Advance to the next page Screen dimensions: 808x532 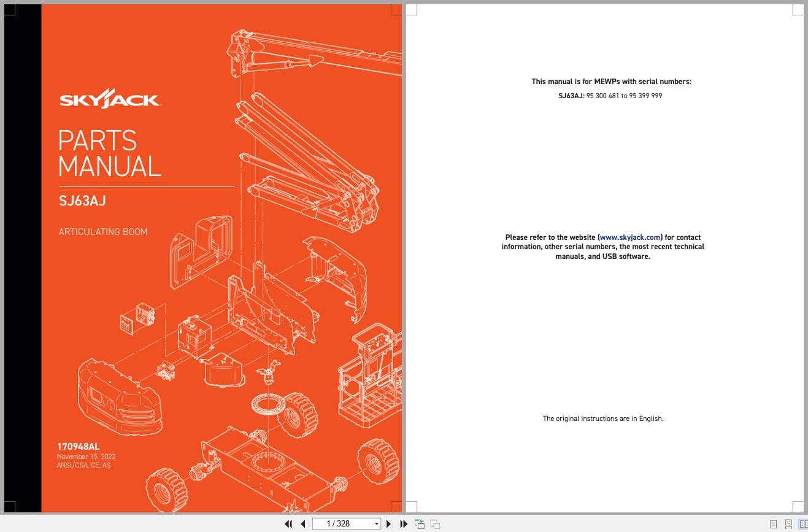click(x=388, y=523)
